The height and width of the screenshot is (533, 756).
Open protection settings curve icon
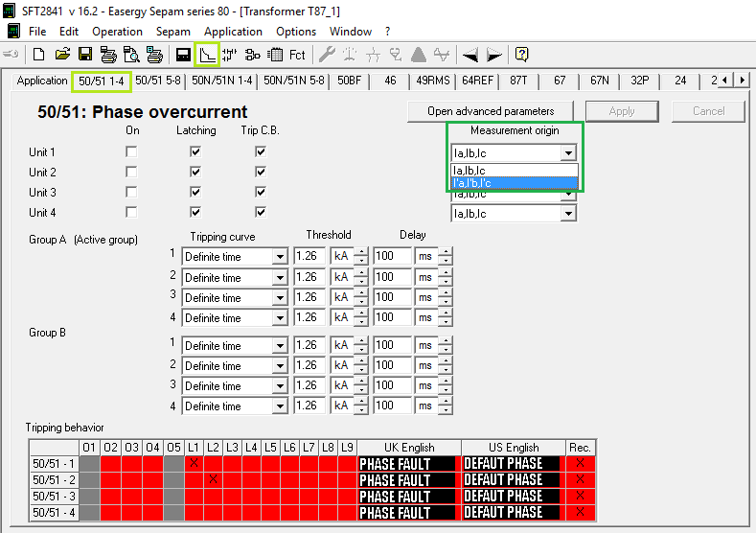(x=207, y=55)
